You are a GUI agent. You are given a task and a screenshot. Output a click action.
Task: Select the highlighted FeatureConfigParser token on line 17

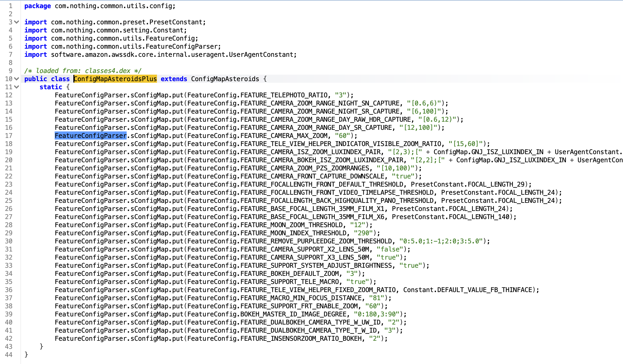(90, 135)
